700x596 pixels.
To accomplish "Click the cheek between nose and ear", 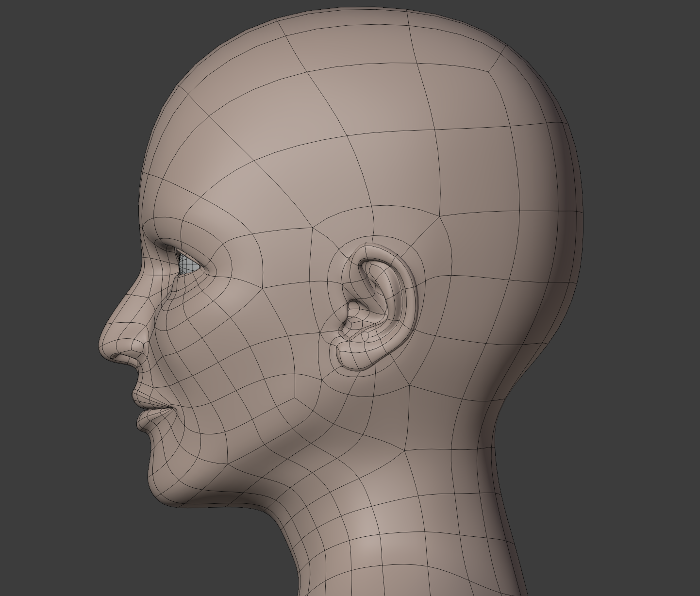I will point(243,340).
